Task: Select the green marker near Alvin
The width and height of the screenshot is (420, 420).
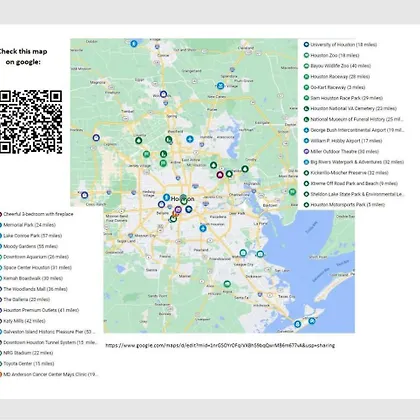Action: (x=227, y=284)
